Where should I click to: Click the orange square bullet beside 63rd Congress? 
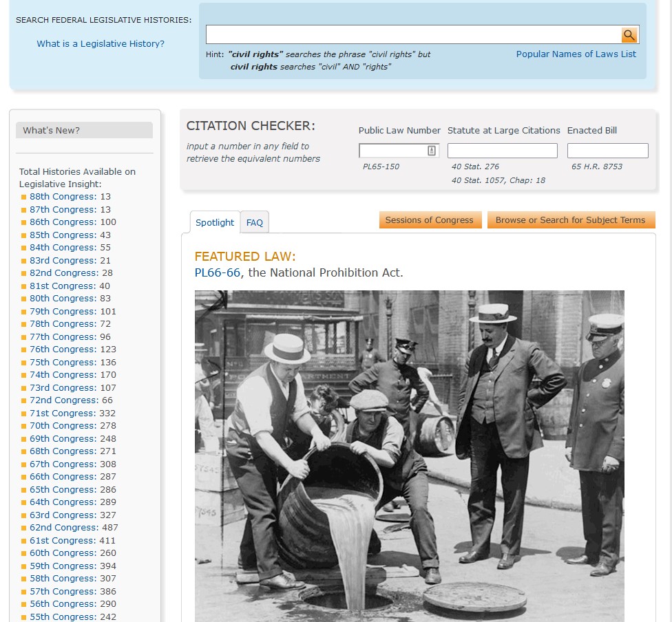[22, 515]
